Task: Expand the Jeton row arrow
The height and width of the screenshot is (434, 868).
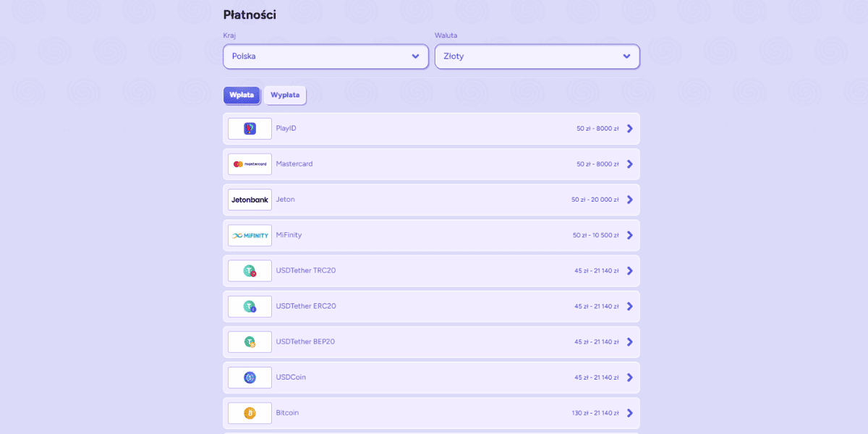Action: coord(630,200)
